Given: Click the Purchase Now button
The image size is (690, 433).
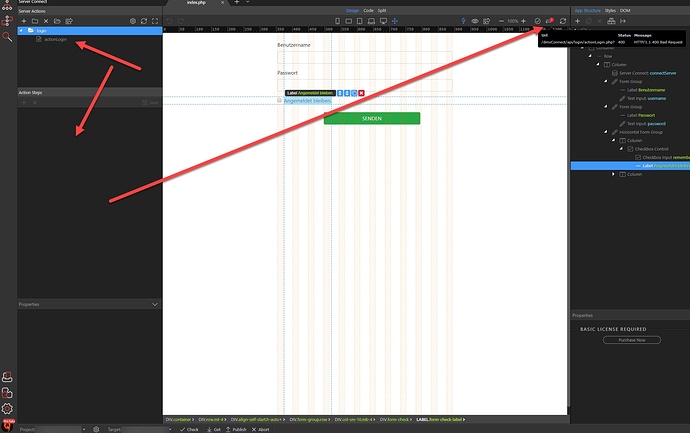Looking at the screenshot, I should [631, 340].
